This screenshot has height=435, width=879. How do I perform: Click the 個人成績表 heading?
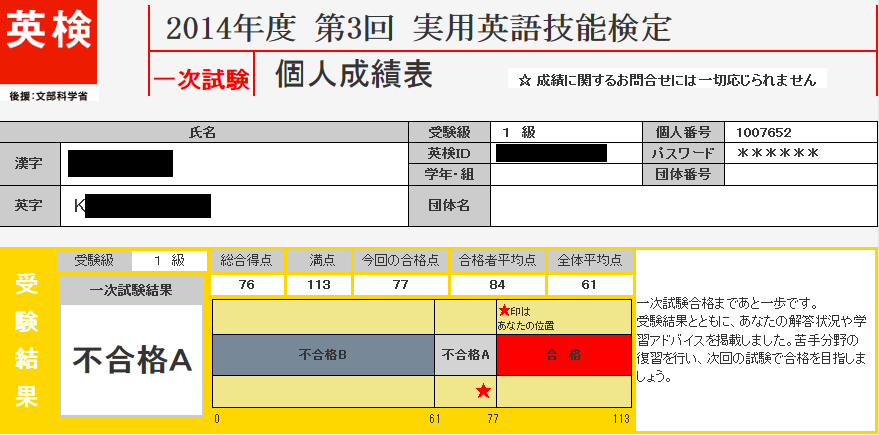tap(354, 74)
